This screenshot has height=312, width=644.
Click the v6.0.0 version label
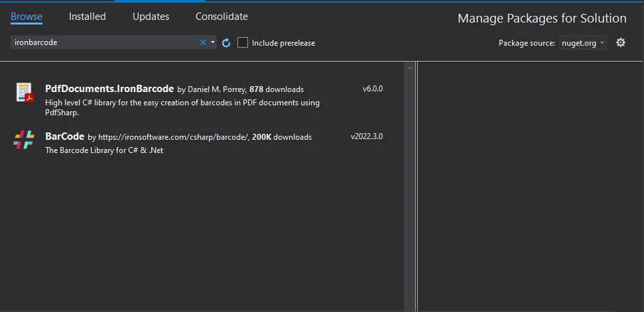coord(372,89)
